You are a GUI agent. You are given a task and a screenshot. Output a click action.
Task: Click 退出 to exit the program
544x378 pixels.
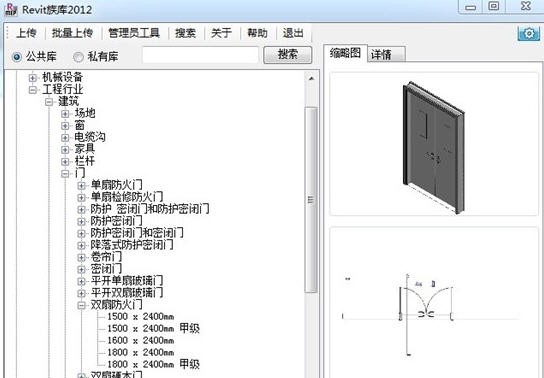click(x=293, y=33)
